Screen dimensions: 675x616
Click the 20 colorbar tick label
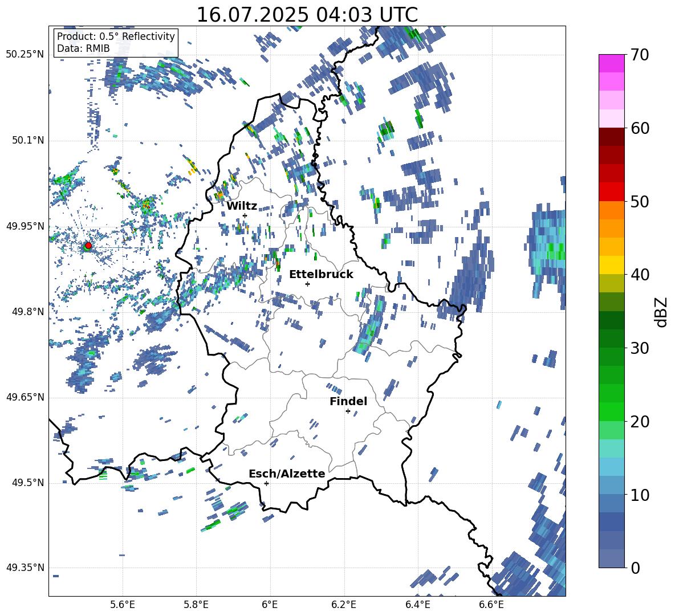(x=640, y=422)
